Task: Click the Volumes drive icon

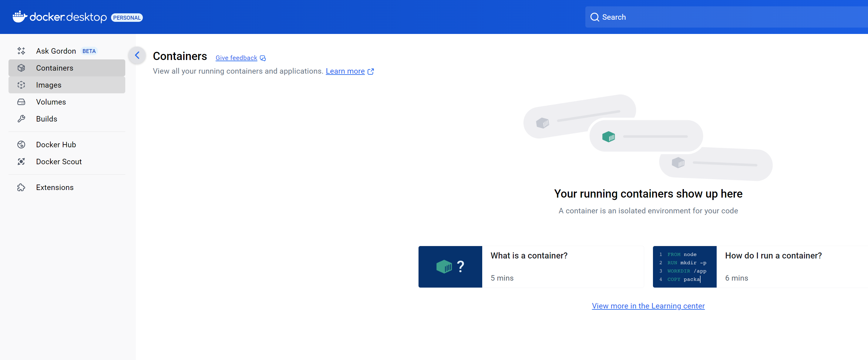Action: (21, 102)
